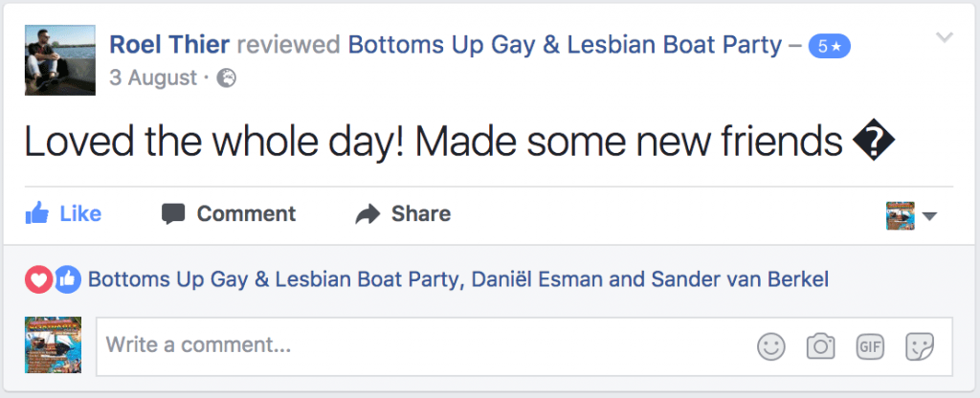This screenshot has height=398, width=980.
Task: Open the emoji picker smiley icon
Action: (x=770, y=346)
